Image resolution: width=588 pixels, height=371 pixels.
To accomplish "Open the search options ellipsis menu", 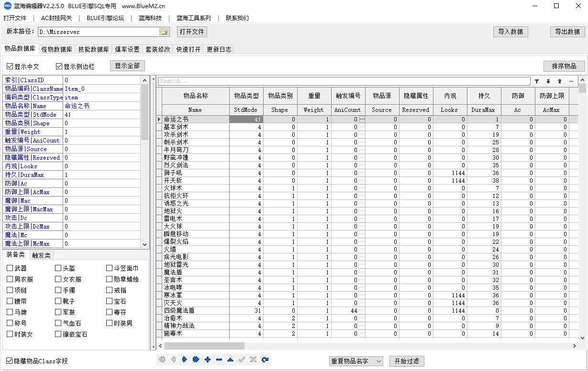I will coord(571,81).
